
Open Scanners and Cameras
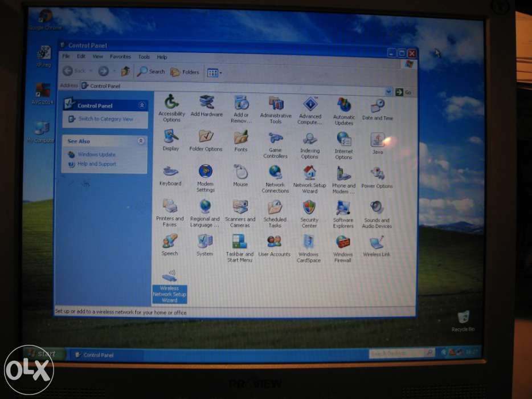pos(240,213)
